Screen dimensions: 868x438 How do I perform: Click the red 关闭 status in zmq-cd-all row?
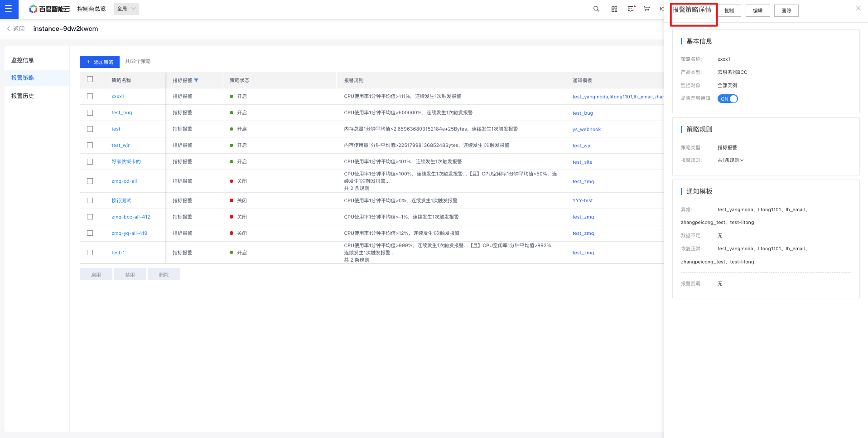238,181
